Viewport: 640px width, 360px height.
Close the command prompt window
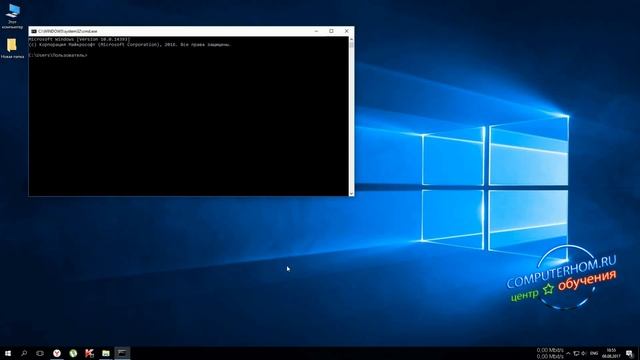tap(347, 31)
